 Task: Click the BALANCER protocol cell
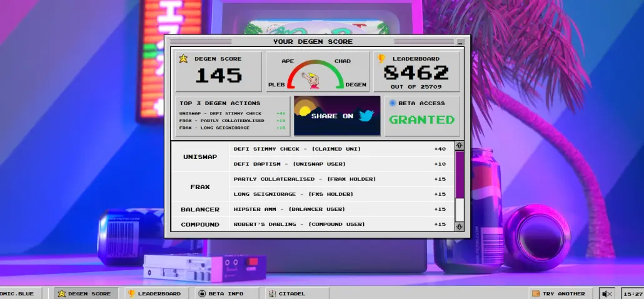point(200,209)
